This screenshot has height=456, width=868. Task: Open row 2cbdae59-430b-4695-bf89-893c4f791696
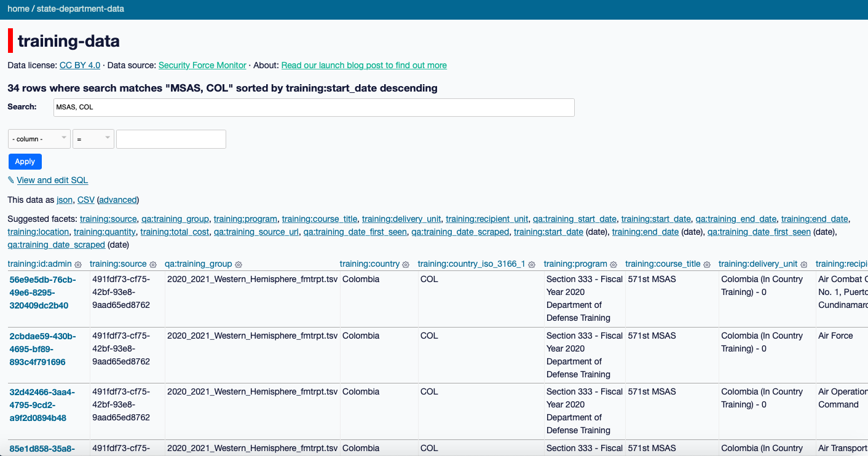click(x=42, y=349)
